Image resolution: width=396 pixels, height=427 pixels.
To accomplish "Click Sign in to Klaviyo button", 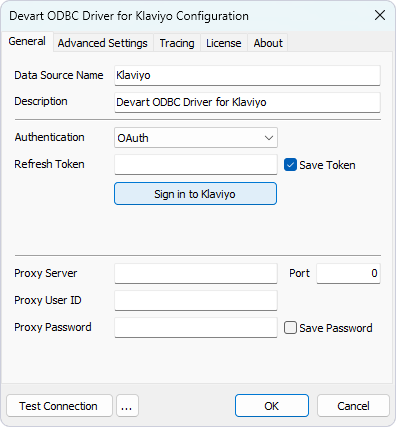I will point(195,194).
